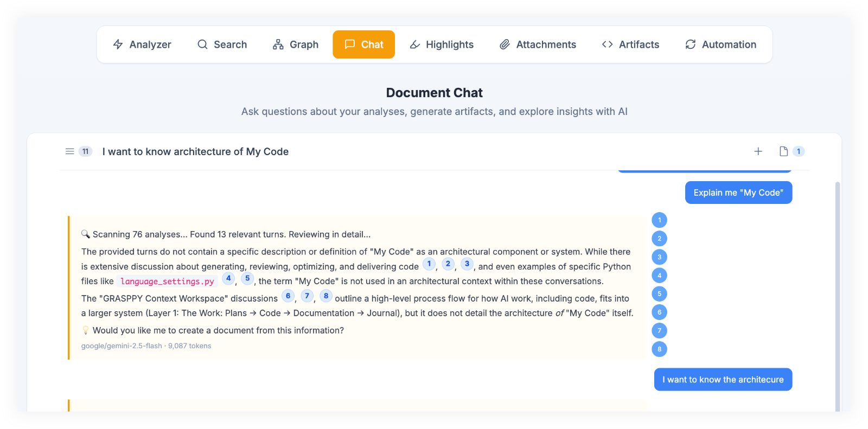Open inline citation 8 in response
This screenshot has width=868, height=429.
tap(326, 296)
